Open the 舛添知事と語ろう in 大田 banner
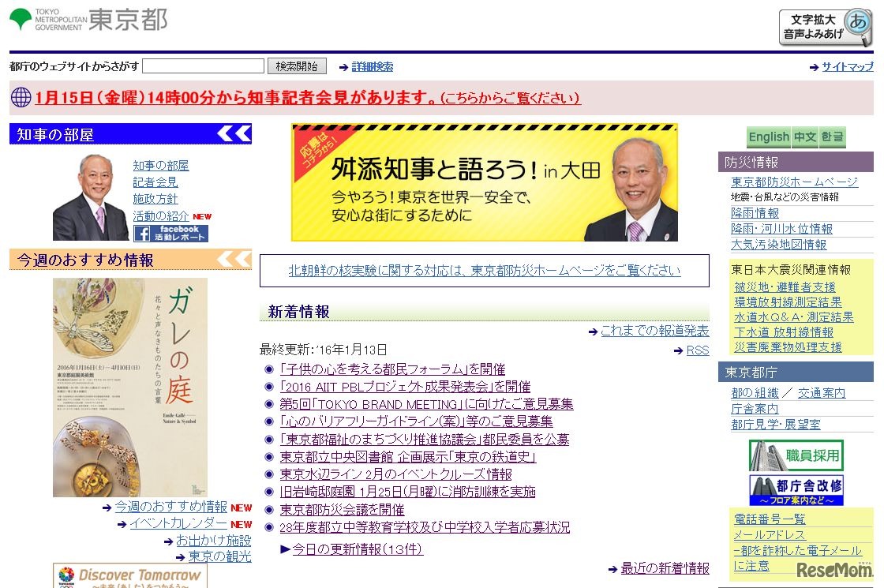The image size is (884, 588). [x=485, y=182]
